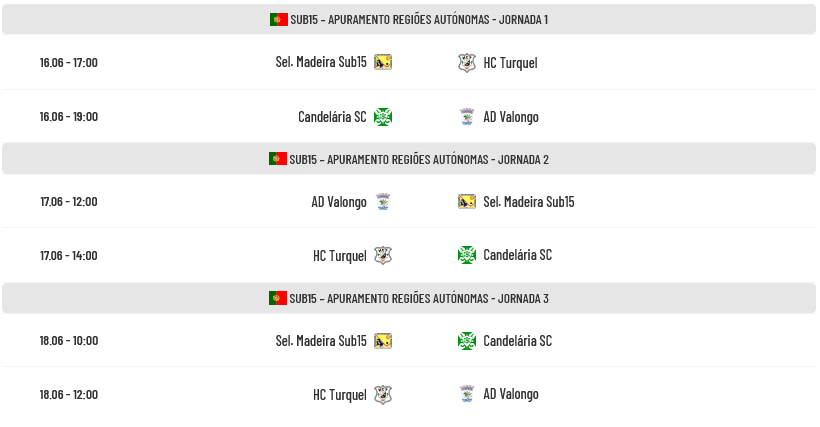Open the Jornada 3 section header
The width and height of the screenshot is (820, 427).
point(409,298)
